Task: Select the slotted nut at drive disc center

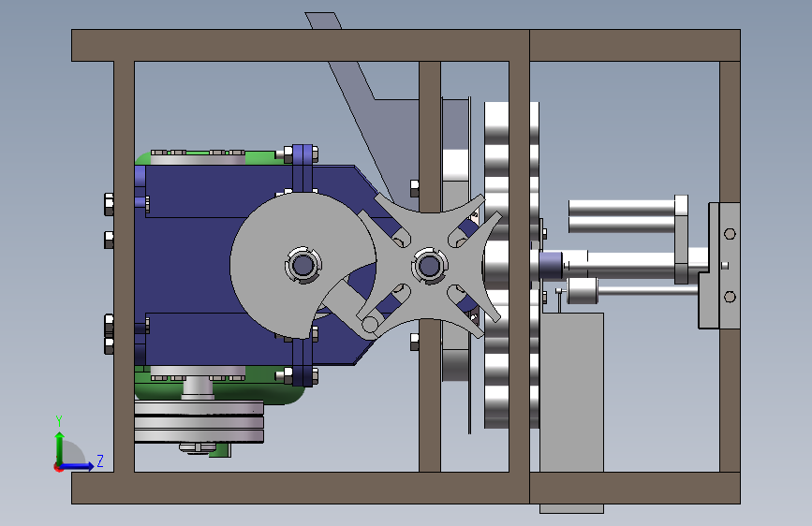Action: point(303,266)
